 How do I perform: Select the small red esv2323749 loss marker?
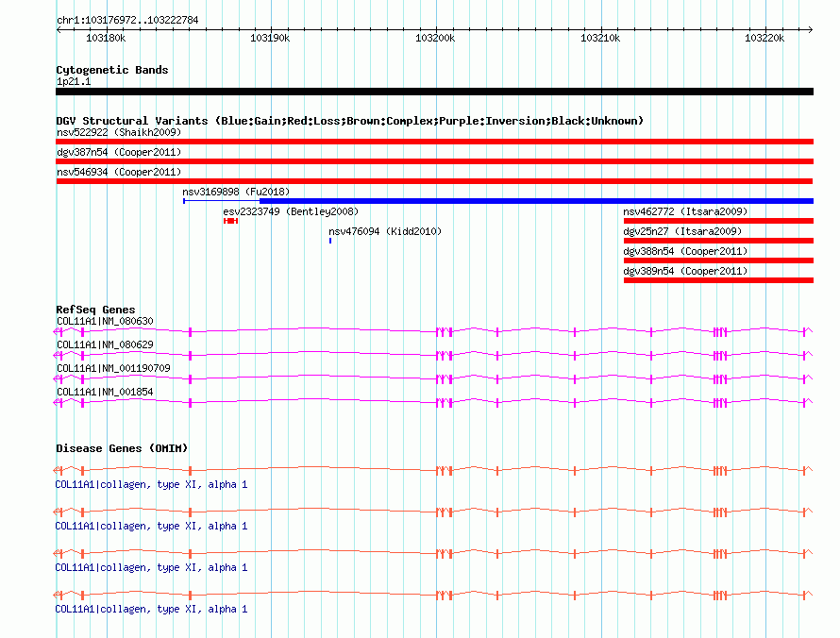(x=231, y=221)
